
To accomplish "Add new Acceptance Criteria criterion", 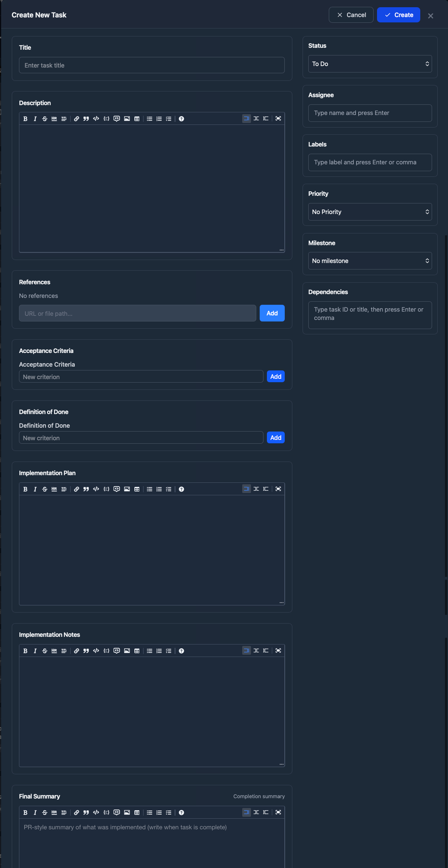I will [276, 377].
